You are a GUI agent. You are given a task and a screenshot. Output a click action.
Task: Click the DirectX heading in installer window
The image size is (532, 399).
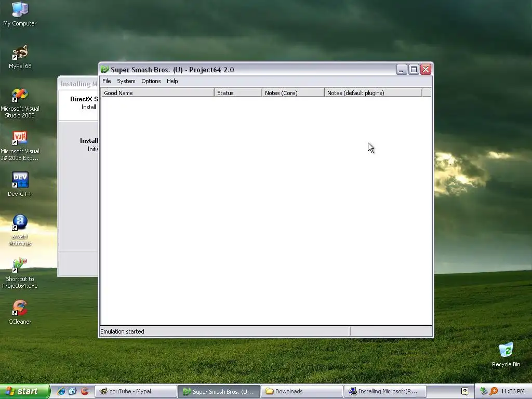coord(84,99)
